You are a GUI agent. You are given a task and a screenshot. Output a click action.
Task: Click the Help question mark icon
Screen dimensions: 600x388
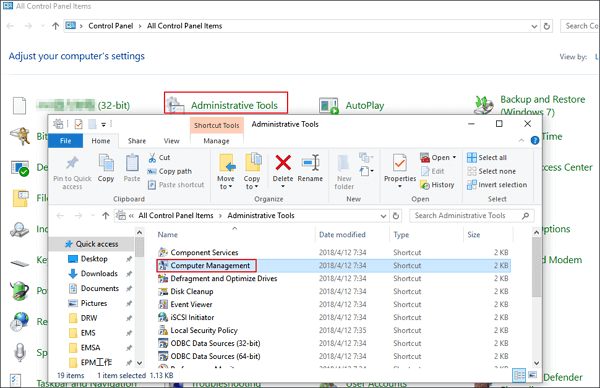535,140
